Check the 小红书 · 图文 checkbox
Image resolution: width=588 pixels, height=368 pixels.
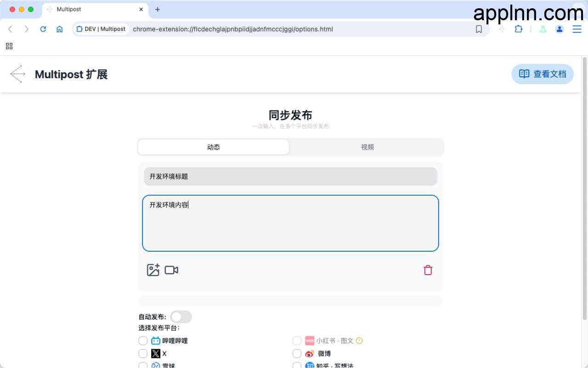coord(297,341)
